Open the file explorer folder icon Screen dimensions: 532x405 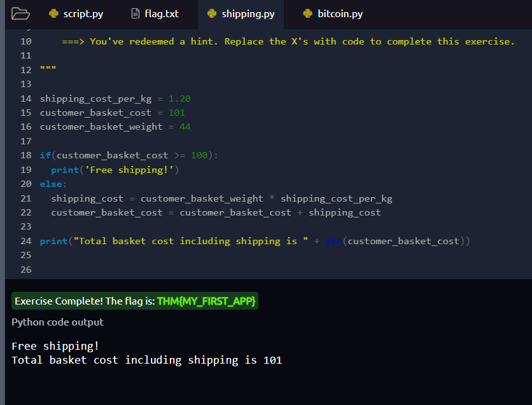tap(20, 14)
